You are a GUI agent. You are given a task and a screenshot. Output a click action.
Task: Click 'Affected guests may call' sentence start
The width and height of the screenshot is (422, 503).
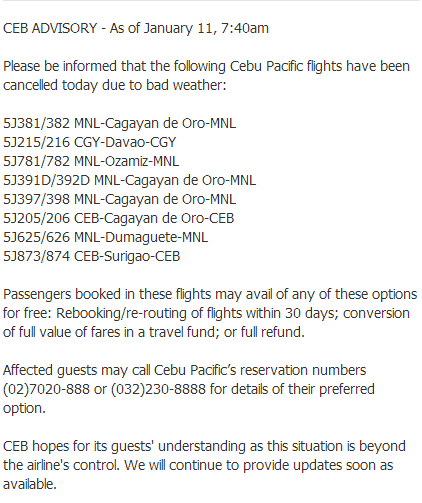(77, 370)
